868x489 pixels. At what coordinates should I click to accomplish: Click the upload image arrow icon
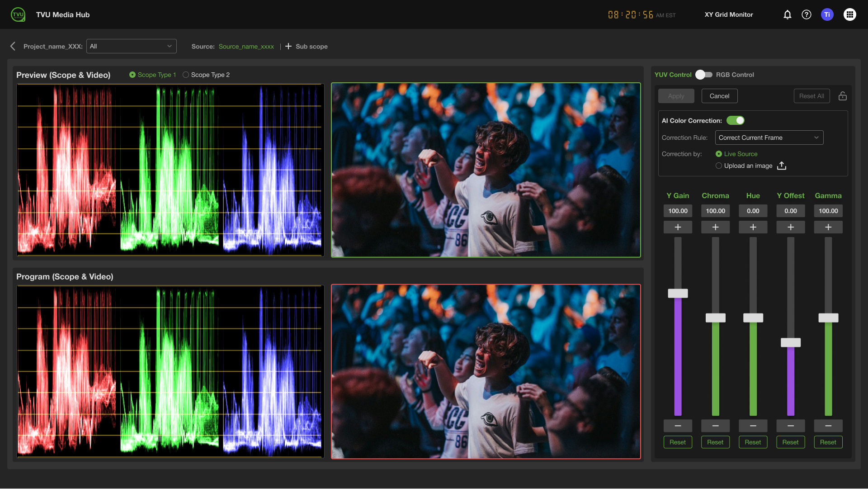[782, 166]
